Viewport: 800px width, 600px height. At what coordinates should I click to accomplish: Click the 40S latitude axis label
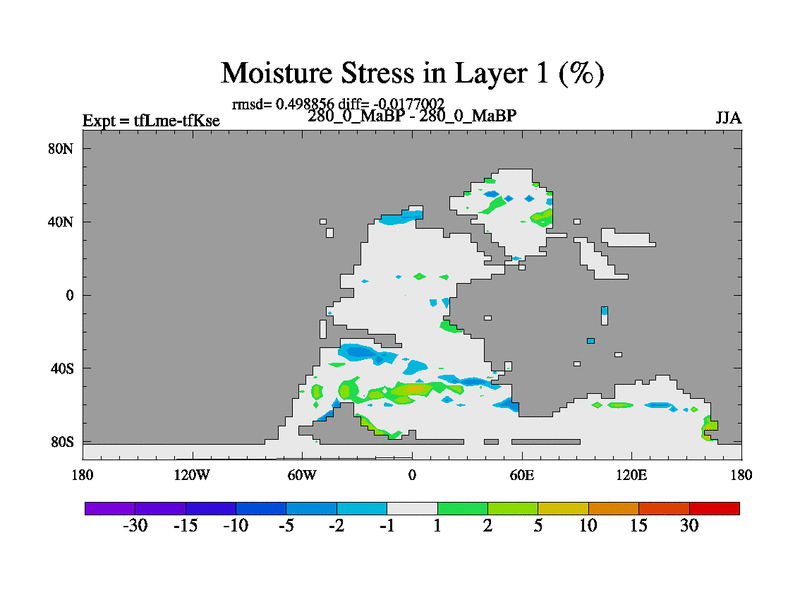pyautogui.click(x=64, y=368)
